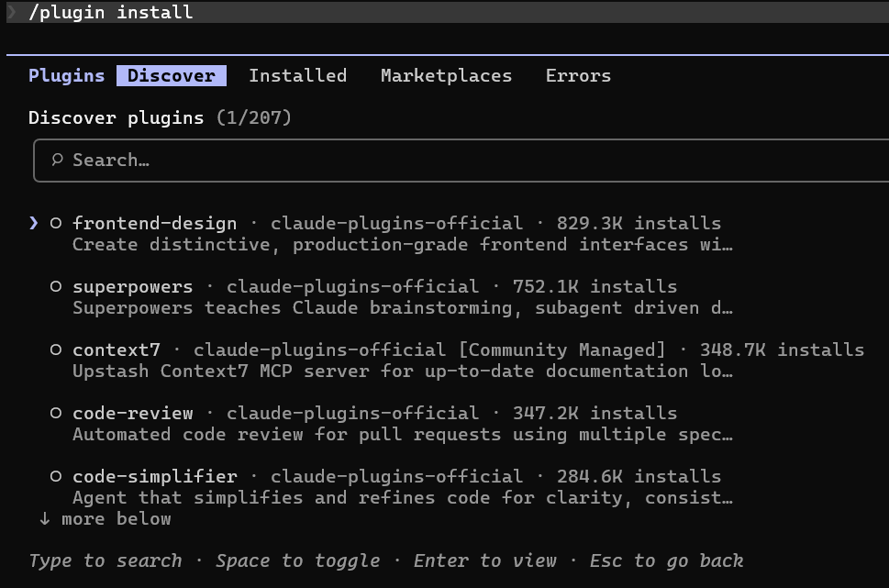
Task: Toggle the context7 plugin circle
Action: 56,349
